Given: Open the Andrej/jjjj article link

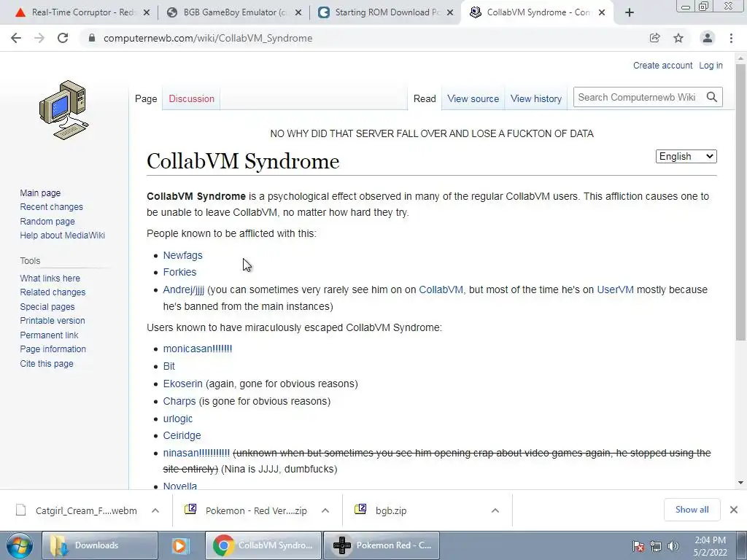Looking at the screenshot, I should 183,289.
